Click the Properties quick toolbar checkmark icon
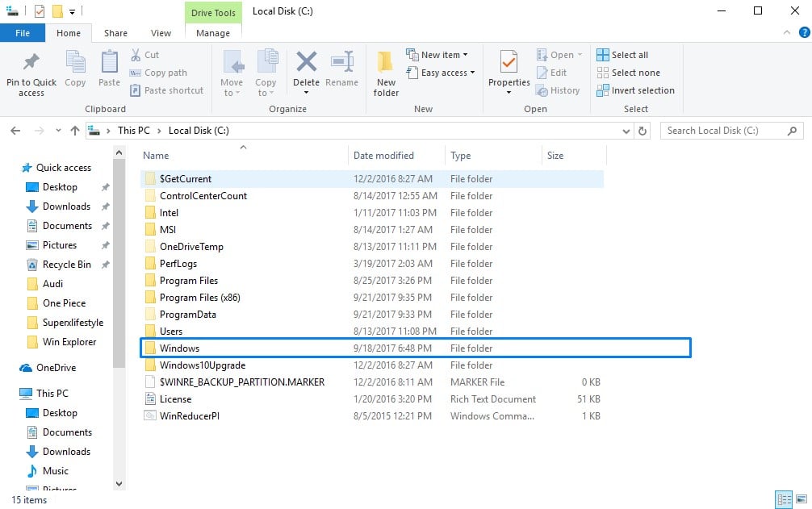The height and width of the screenshot is (509, 812). [40, 10]
